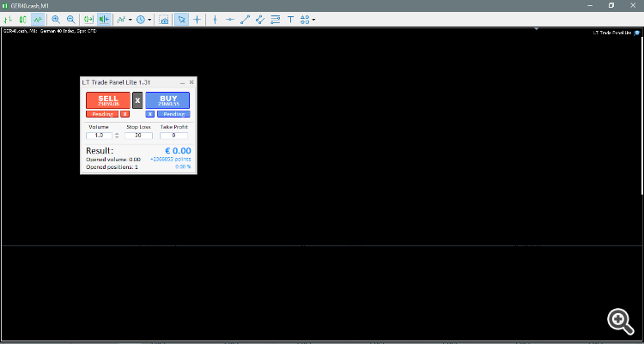
Task: Hit the red SELL button
Action: pyautogui.click(x=108, y=100)
